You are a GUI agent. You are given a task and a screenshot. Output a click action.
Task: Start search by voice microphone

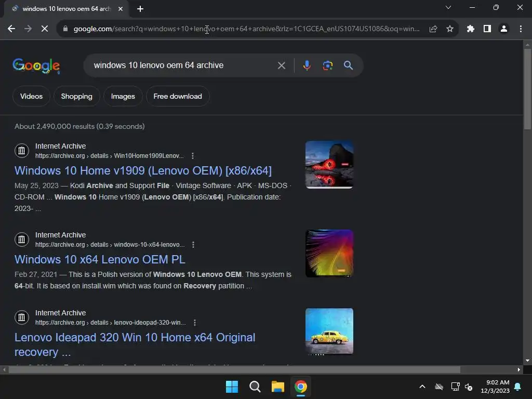click(x=307, y=65)
